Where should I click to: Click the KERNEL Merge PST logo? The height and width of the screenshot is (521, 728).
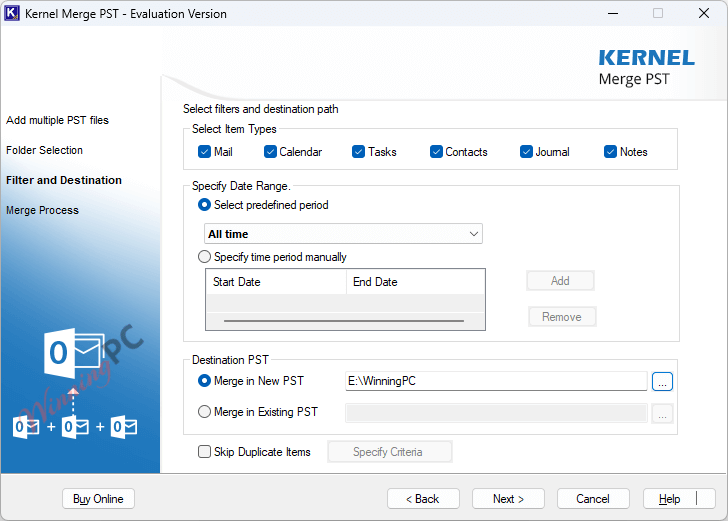point(646,68)
